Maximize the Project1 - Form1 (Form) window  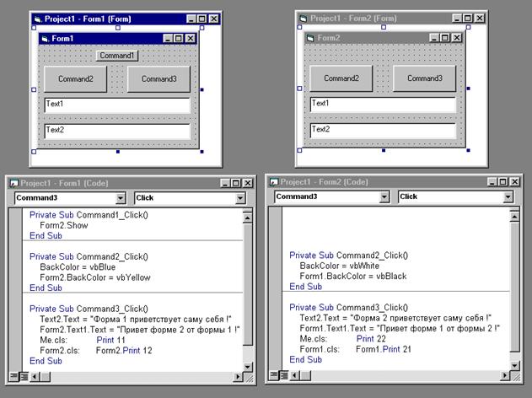pyautogui.click(x=202, y=19)
